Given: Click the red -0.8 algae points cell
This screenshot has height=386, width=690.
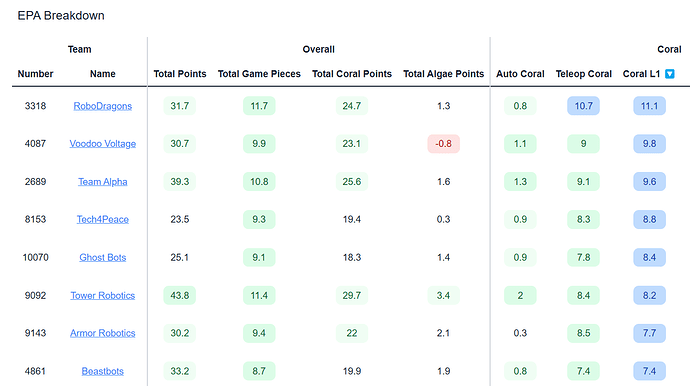Looking at the screenshot, I should 444,144.
